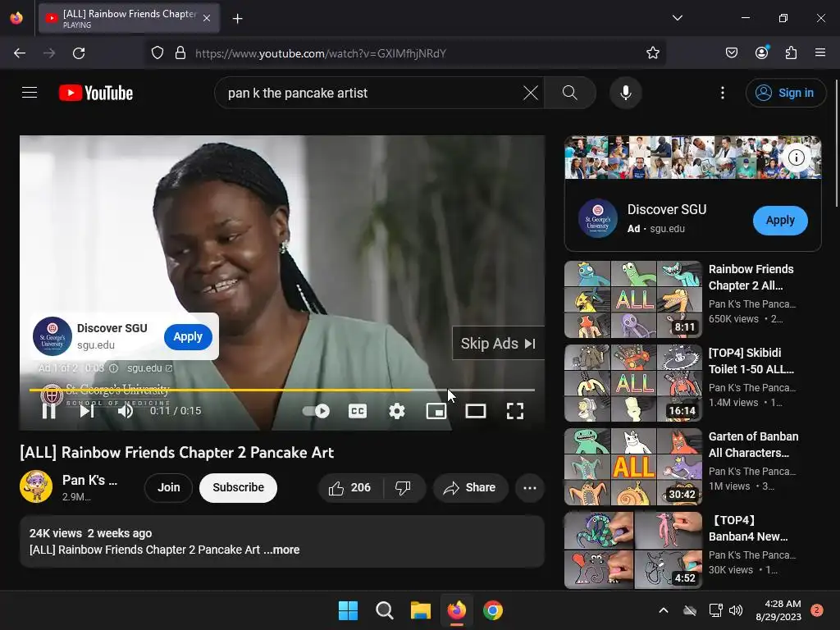Pause the video with the pause button
The width and height of the screenshot is (840, 630).
click(x=48, y=411)
